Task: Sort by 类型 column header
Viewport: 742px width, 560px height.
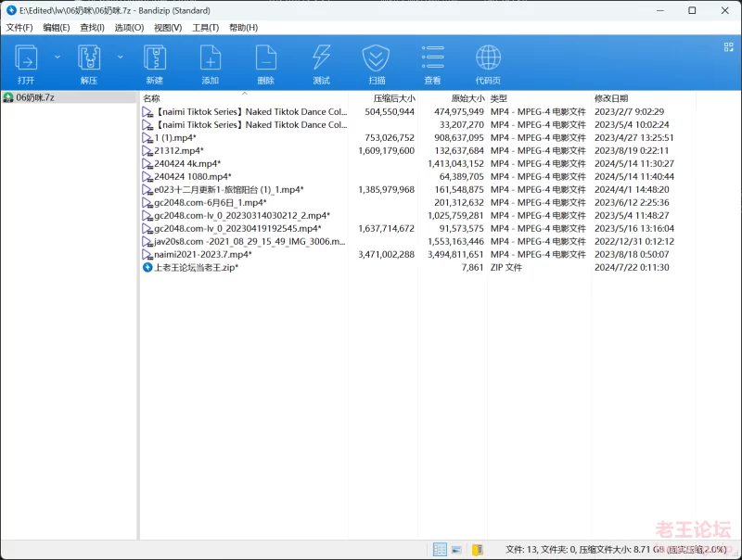Action: pos(540,98)
